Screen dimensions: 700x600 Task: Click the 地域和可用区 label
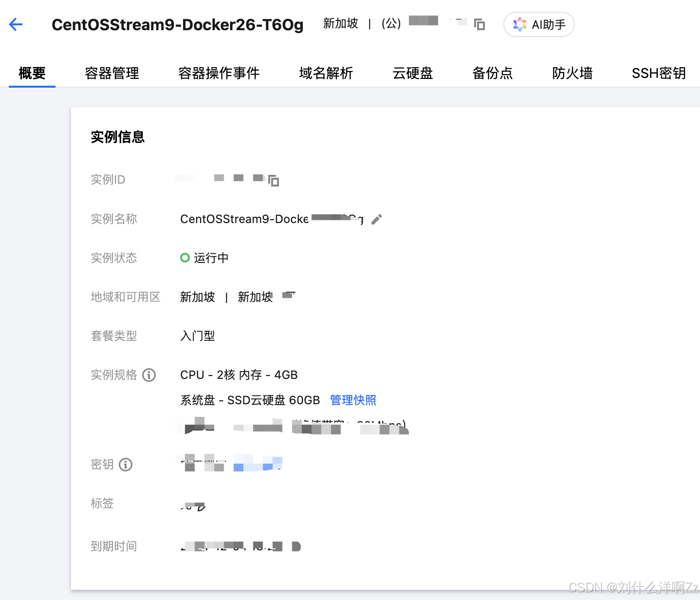126,297
